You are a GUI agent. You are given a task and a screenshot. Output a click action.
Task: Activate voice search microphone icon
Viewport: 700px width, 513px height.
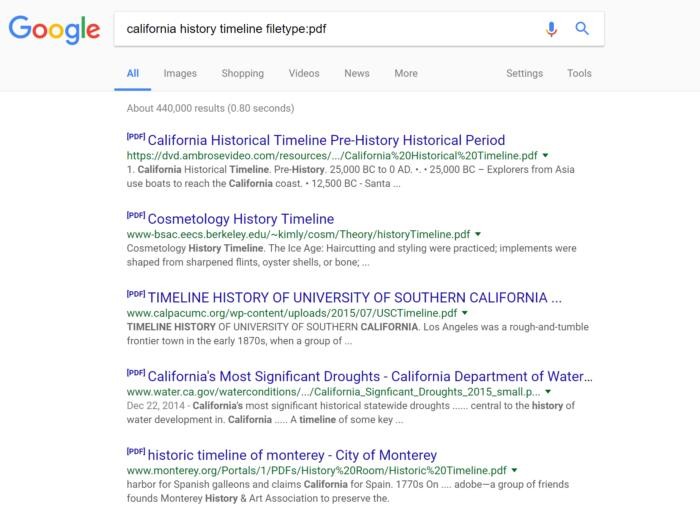click(x=551, y=29)
